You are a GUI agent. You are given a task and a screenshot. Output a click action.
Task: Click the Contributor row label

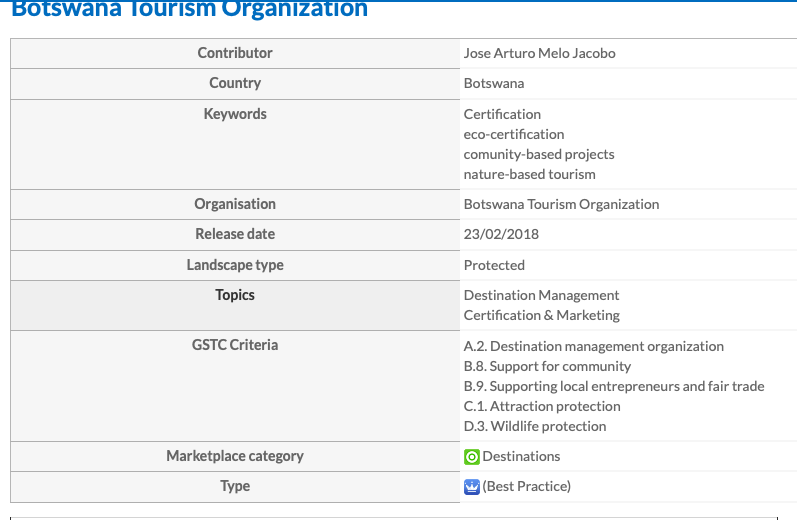click(235, 53)
